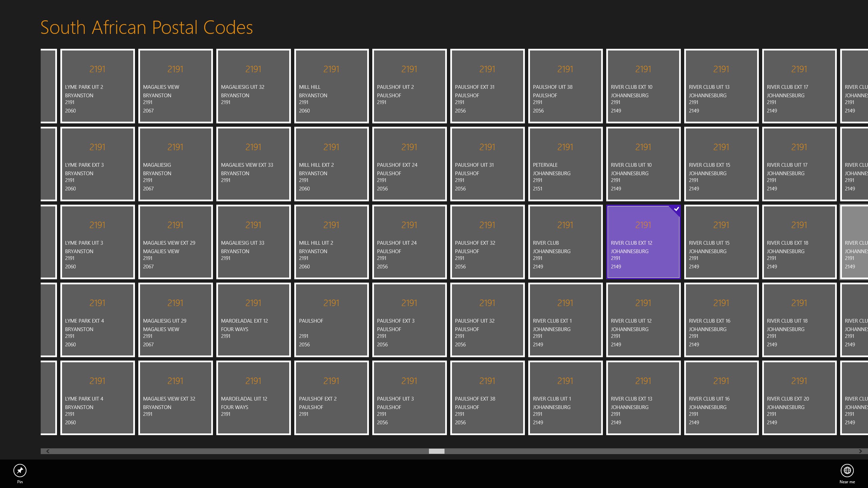Open the MAGALIESIG UIT 32 tile
The image size is (868, 488).
[253, 86]
